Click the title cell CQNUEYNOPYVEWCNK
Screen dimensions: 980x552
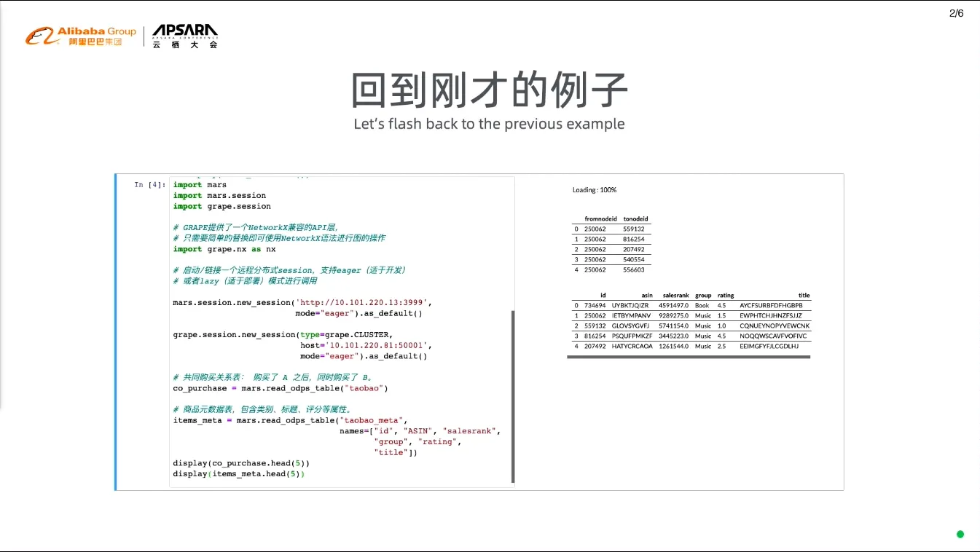(x=775, y=326)
